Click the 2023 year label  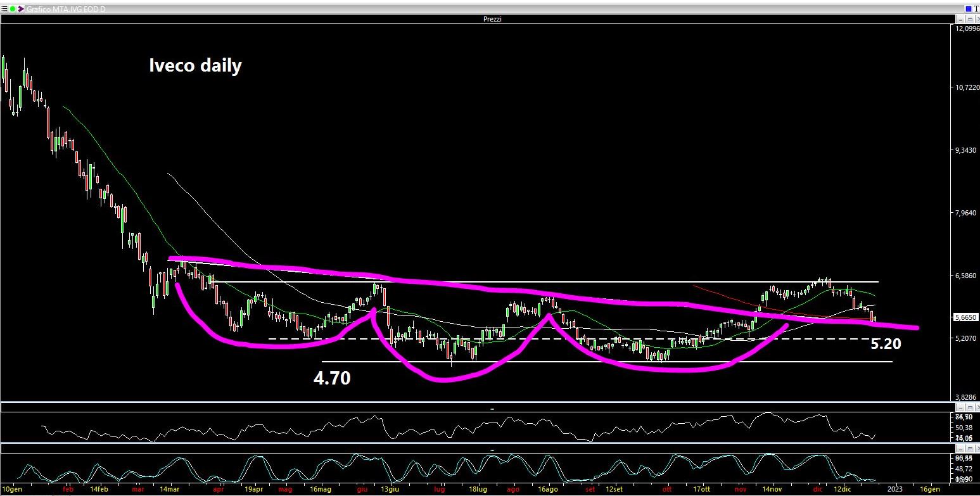894,490
